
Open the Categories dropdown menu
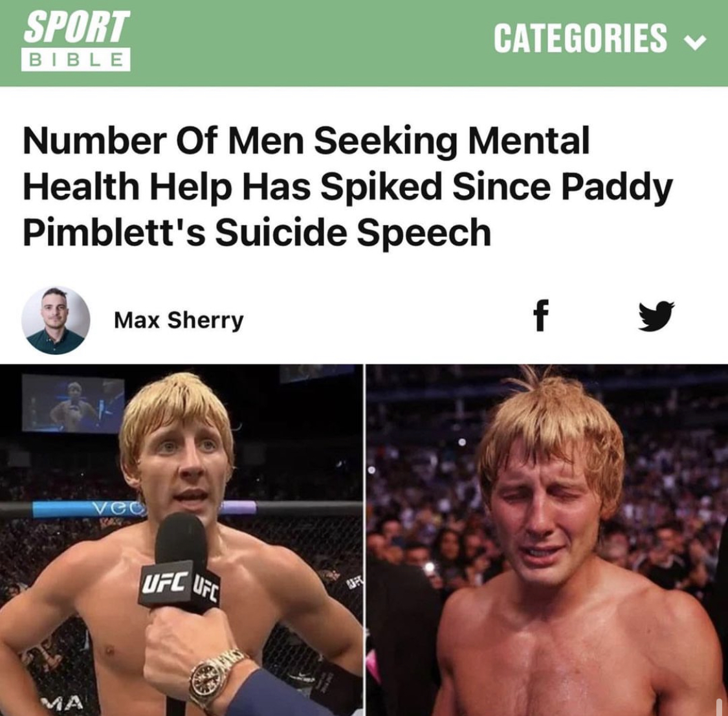[x=600, y=38]
